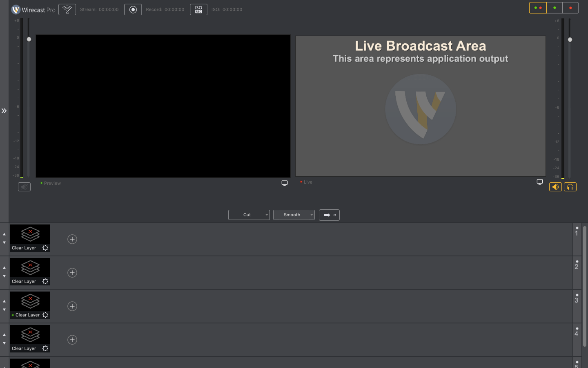588x368 pixels.
Task: Start streaming with the Stream icon
Action: coord(67,9)
